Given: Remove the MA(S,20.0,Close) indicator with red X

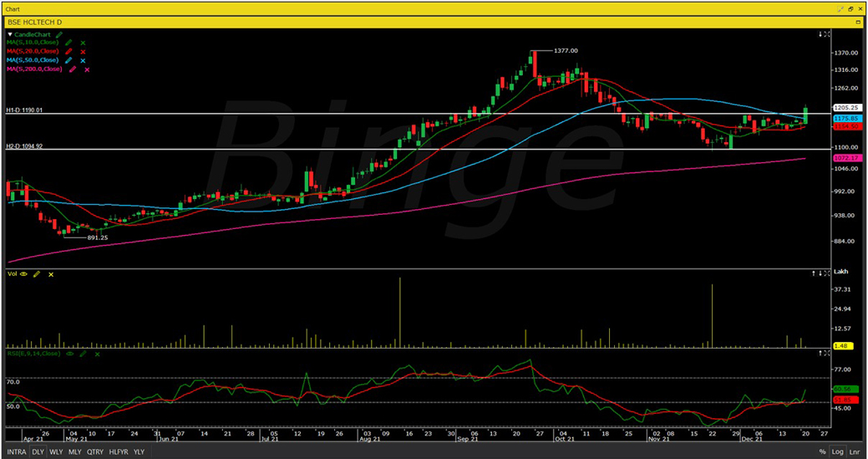Looking at the screenshot, I should click(x=83, y=52).
